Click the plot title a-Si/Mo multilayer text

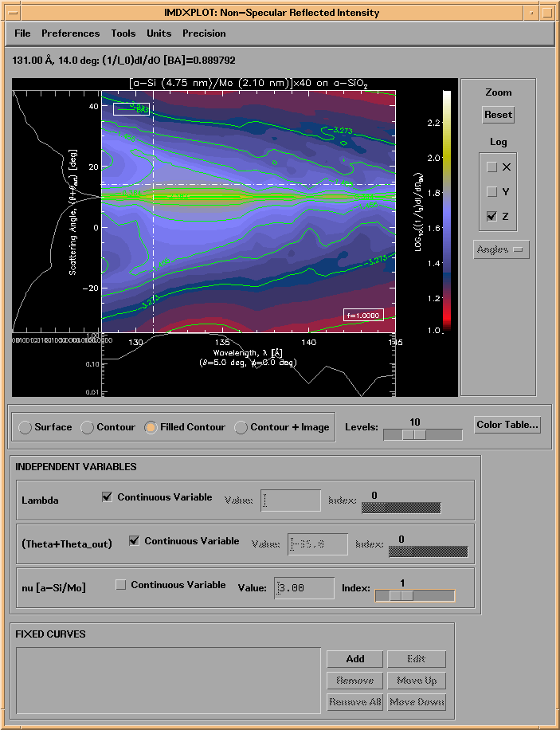[x=249, y=84]
